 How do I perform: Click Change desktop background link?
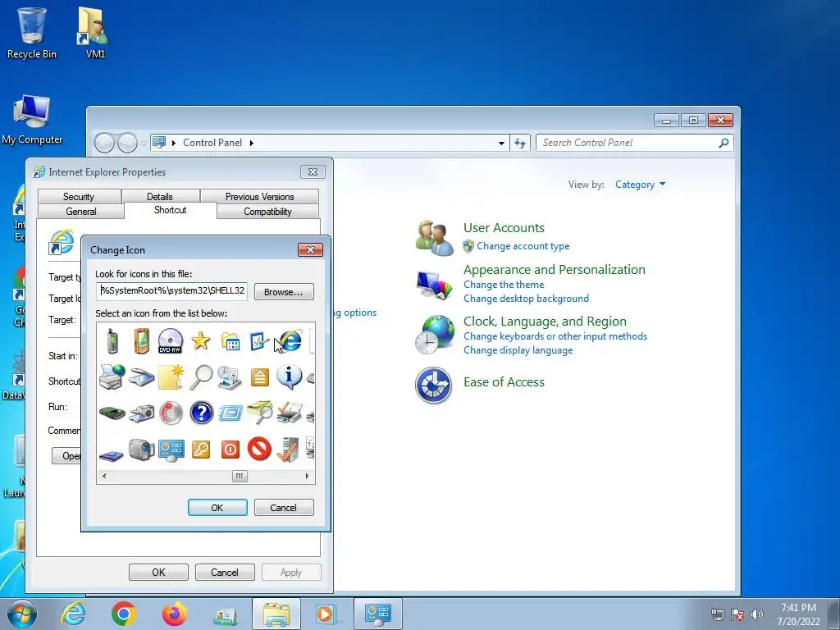coord(526,299)
